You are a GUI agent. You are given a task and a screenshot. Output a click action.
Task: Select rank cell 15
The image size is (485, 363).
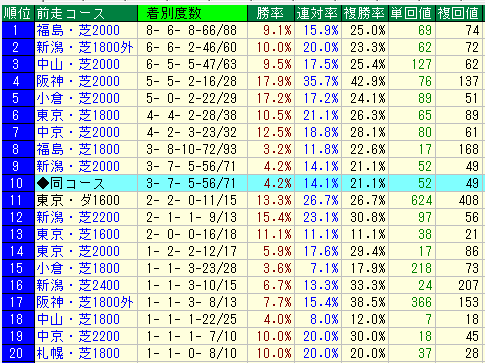tap(18, 269)
